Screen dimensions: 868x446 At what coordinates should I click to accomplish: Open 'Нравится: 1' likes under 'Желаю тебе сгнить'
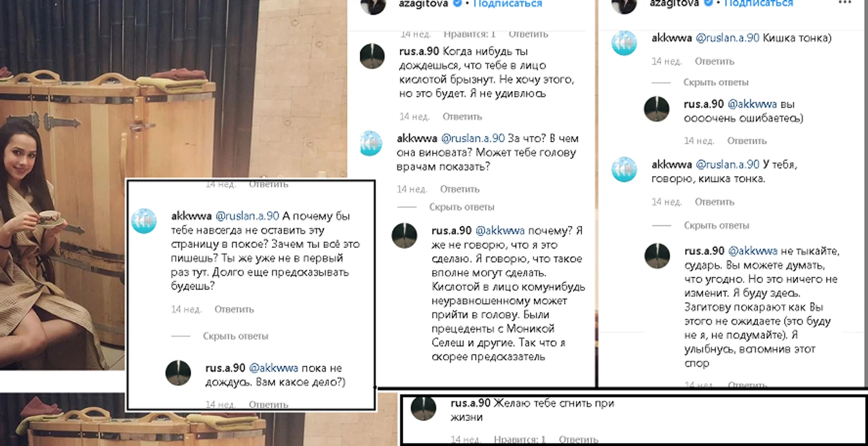(x=520, y=440)
